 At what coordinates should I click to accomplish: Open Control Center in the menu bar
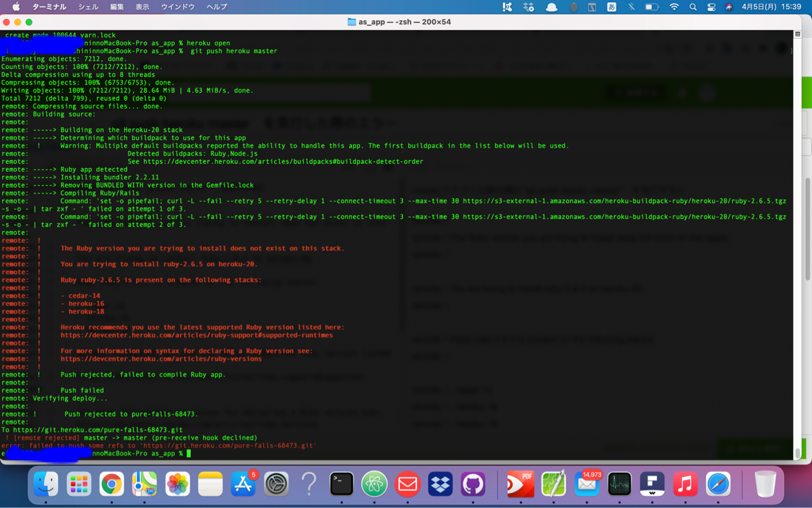point(711,7)
